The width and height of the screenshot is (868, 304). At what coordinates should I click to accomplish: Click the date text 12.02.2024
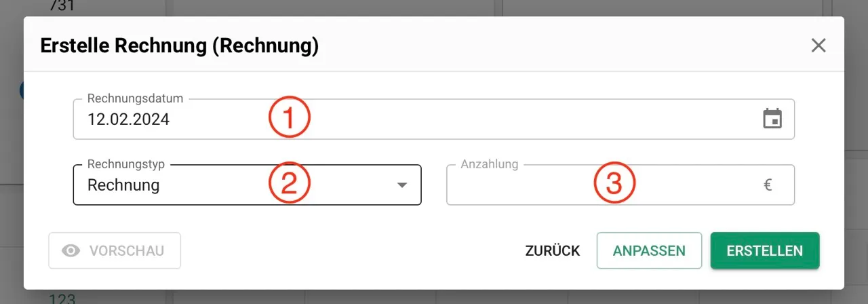point(129,119)
